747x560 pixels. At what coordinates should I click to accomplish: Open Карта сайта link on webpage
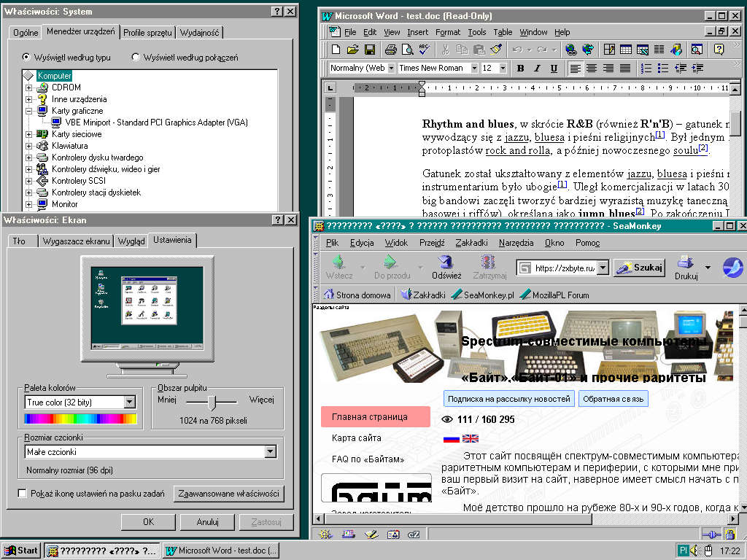(356, 438)
